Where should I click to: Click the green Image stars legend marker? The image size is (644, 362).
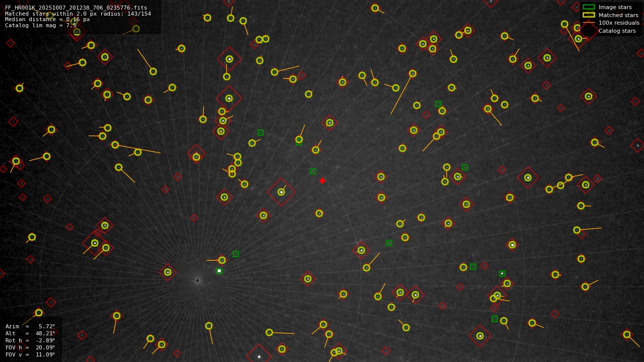pos(589,7)
